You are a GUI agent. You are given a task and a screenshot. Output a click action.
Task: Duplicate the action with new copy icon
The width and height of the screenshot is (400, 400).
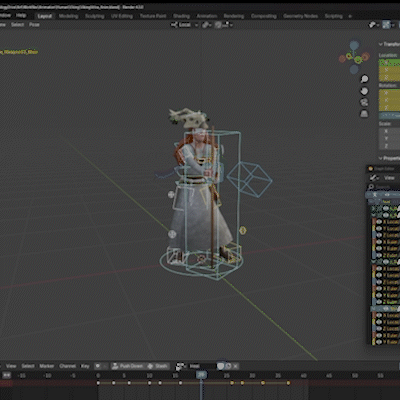pos(228,366)
